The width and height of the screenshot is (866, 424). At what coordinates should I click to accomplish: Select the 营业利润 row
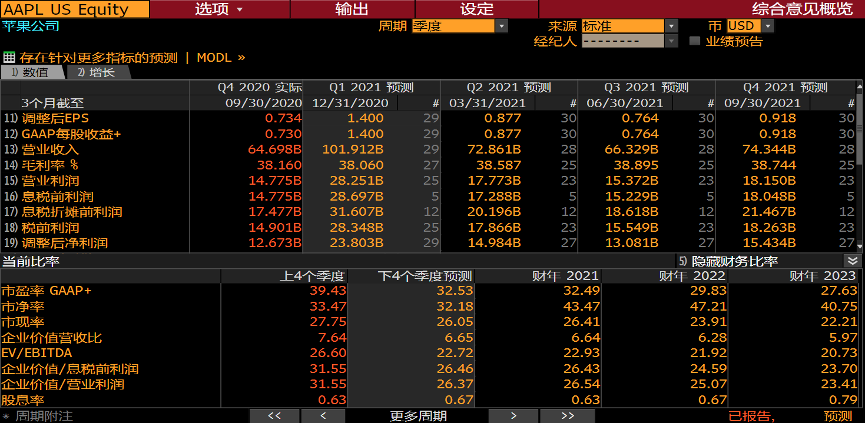pyautogui.click(x=429, y=181)
